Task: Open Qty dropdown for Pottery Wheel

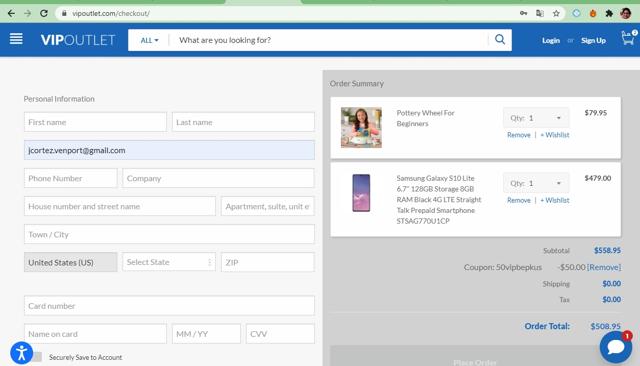Action: [x=536, y=118]
